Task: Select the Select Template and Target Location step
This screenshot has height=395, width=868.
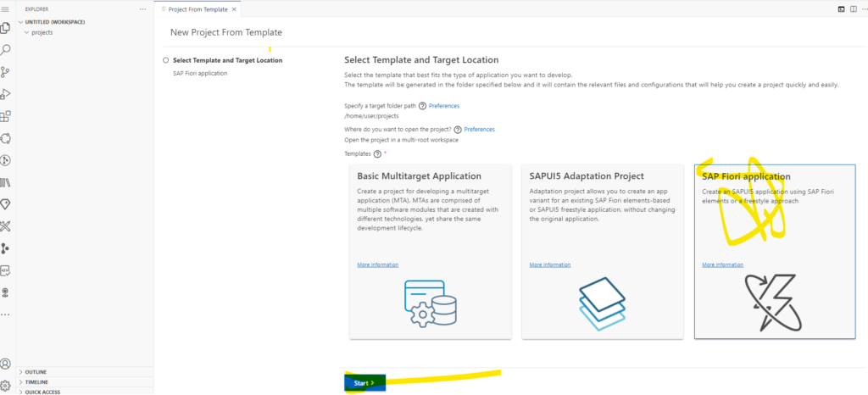Action: [227, 60]
